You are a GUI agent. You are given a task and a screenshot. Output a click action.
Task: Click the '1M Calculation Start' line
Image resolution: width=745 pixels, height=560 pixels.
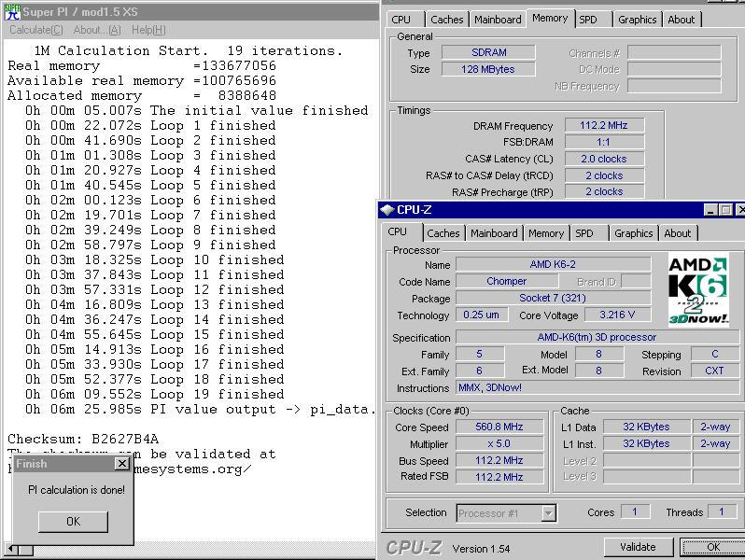tap(189, 50)
